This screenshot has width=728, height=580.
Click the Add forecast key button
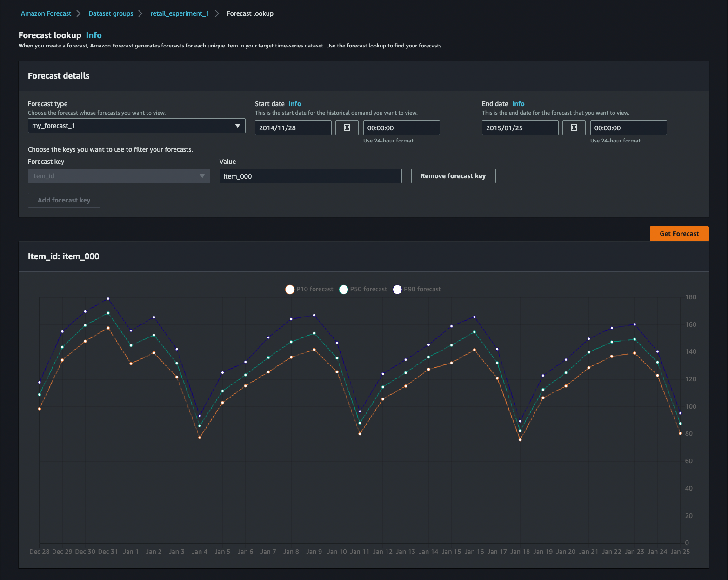(x=64, y=200)
